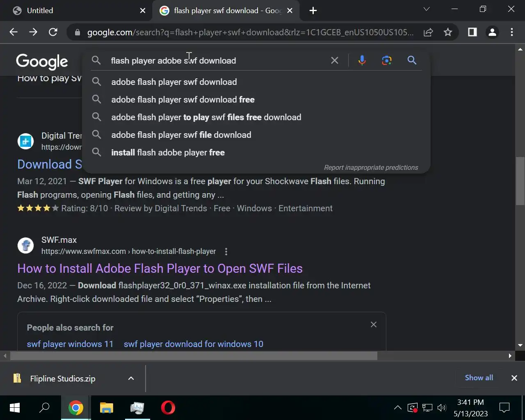Open the Windows notification center
This screenshot has width=525, height=420.
[504, 408]
